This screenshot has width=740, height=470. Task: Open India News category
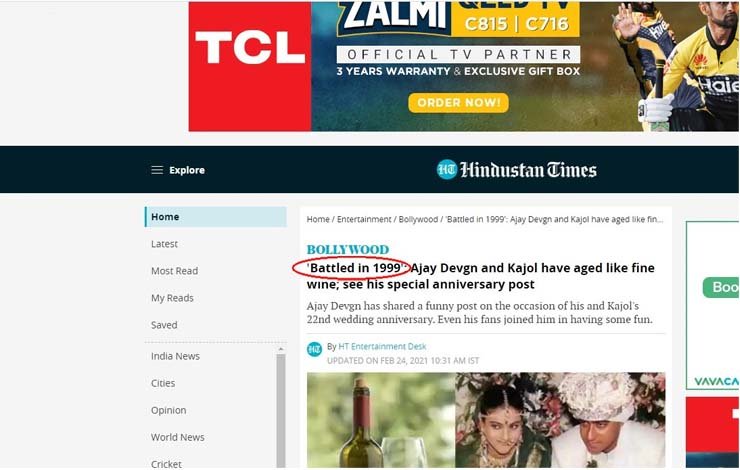click(x=176, y=356)
